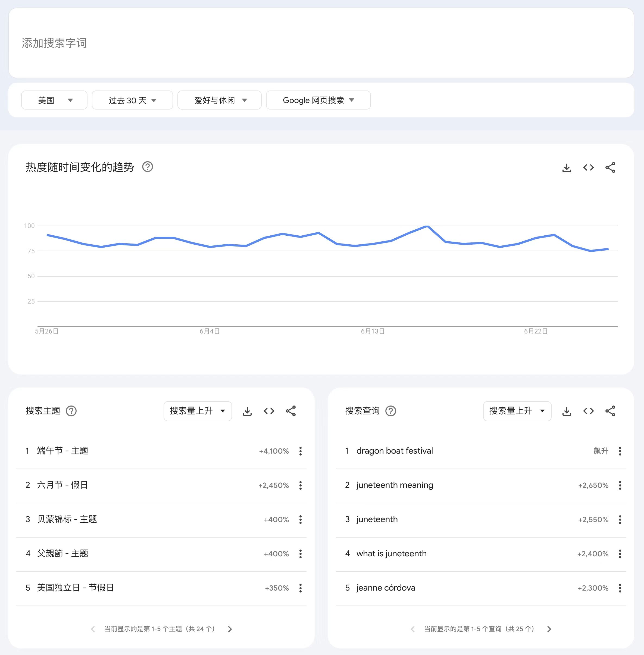The image size is (644, 655).
Task: Go to previous page of 搜索查询
Action: [413, 629]
